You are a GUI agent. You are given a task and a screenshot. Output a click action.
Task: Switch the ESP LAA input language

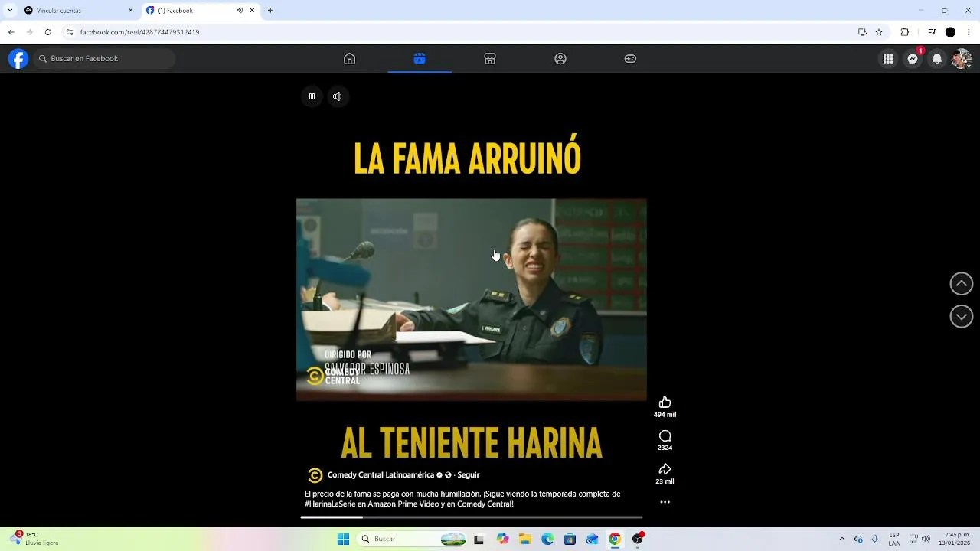click(894, 539)
